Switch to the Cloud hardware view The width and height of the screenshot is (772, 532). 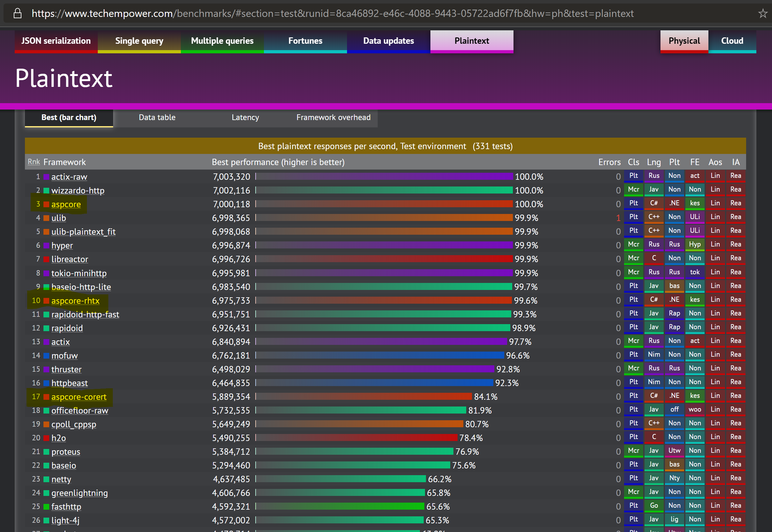tap(732, 41)
